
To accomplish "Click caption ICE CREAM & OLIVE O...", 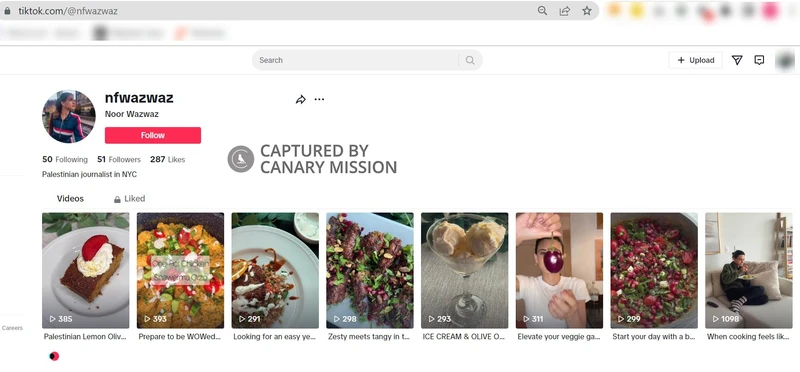I will pos(464,337).
